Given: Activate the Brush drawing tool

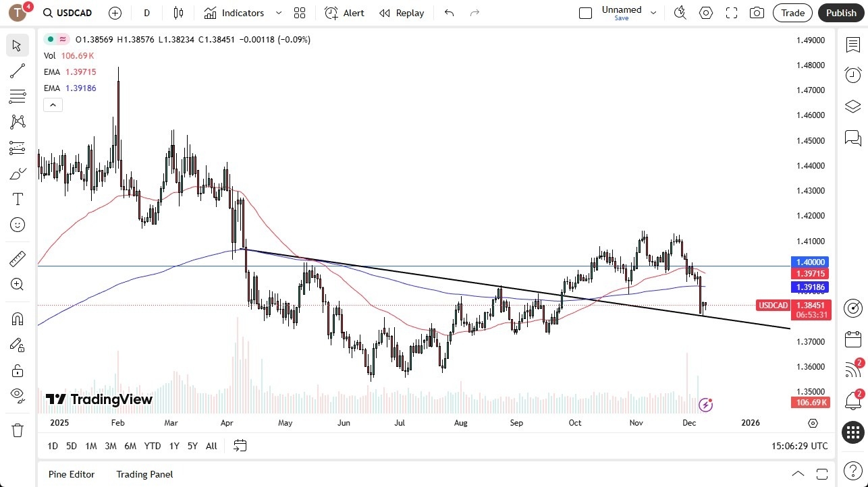Looking at the screenshot, I should pyautogui.click(x=18, y=173).
